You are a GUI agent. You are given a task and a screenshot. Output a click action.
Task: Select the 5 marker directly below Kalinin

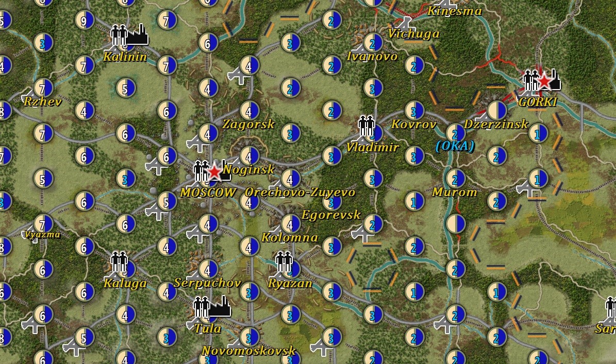[125, 88]
